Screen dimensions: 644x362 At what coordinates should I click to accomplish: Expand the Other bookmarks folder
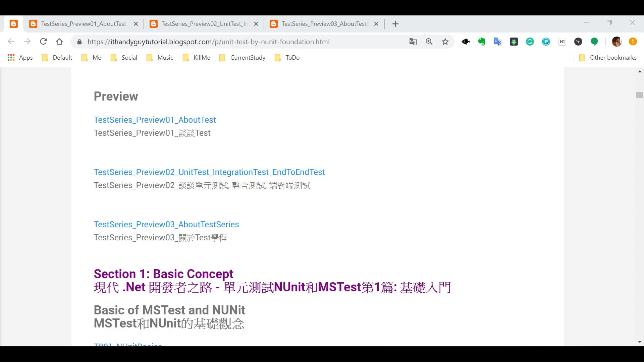[608, 58]
